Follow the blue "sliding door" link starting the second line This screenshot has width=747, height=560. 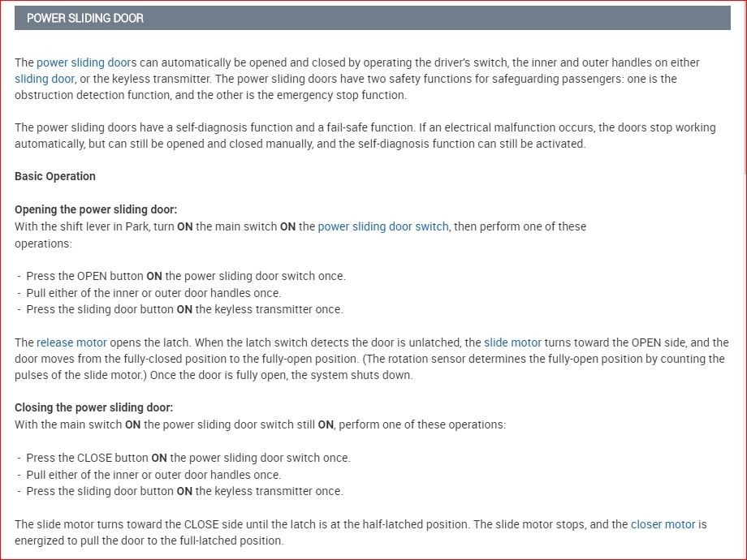coord(45,79)
